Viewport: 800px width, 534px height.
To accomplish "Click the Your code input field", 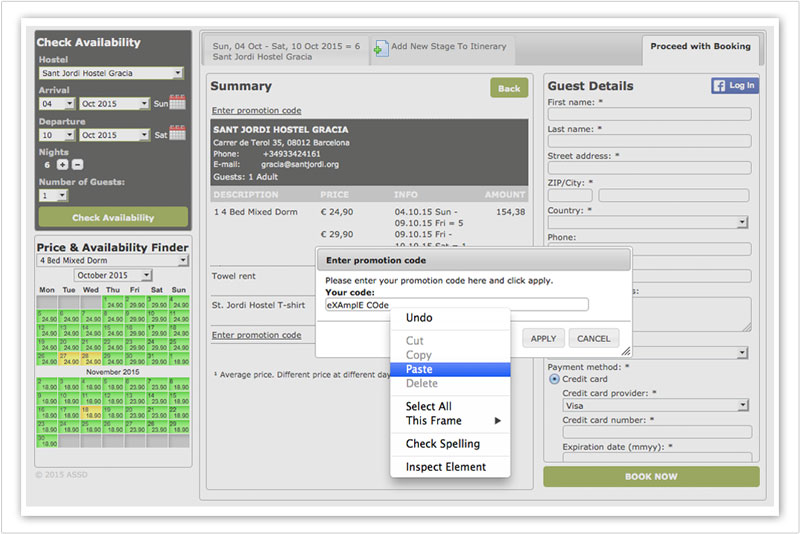I will click(457, 305).
